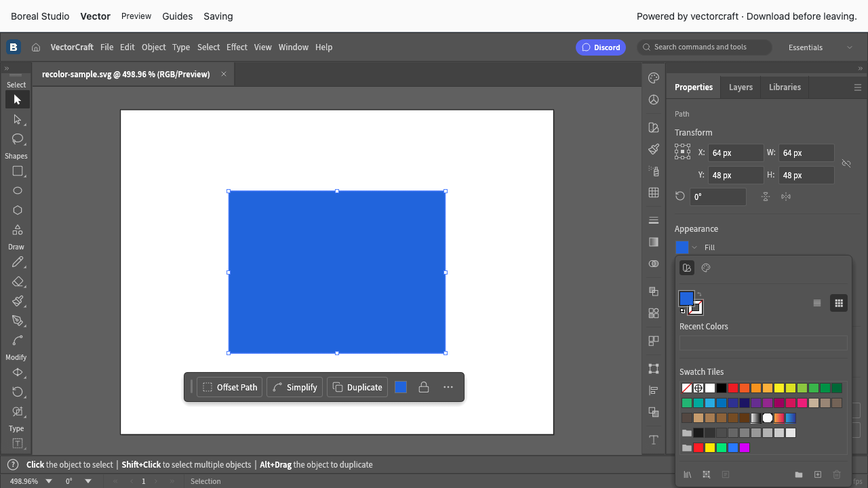Switch to the Color Mixer palette tab
The image size is (868, 488).
click(706, 268)
